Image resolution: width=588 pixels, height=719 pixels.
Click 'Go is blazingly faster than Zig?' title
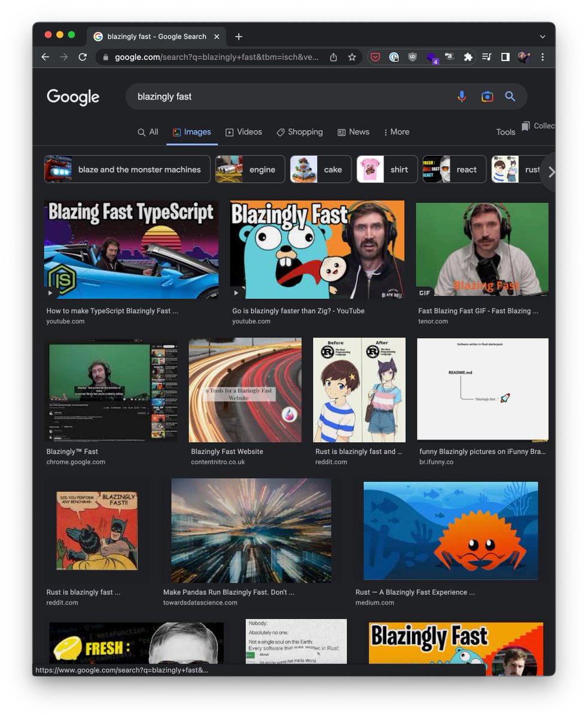tap(298, 311)
